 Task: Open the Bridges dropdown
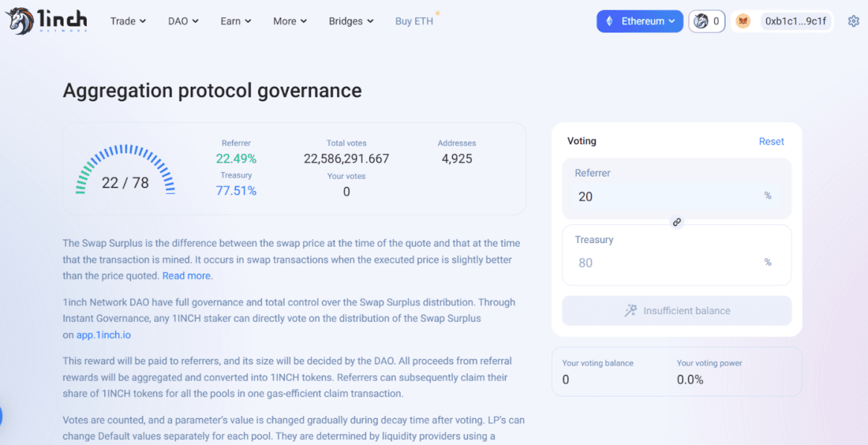tap(351, 21)
